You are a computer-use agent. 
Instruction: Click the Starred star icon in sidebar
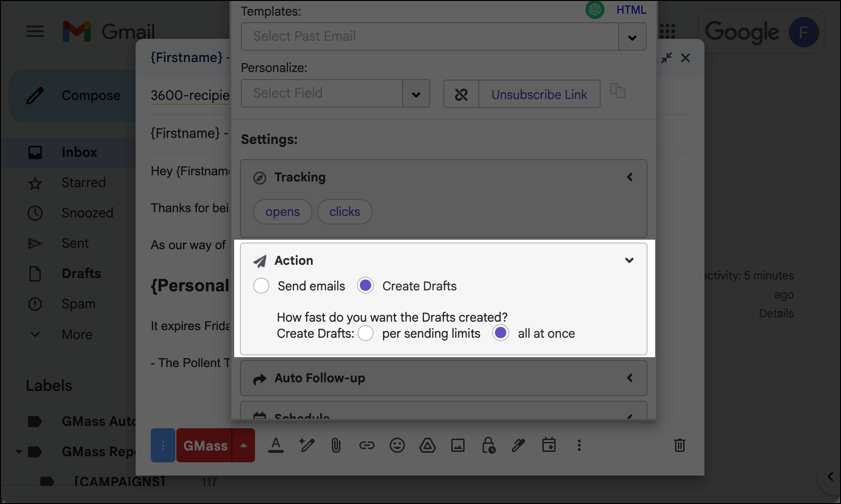(x=35, y=183)
